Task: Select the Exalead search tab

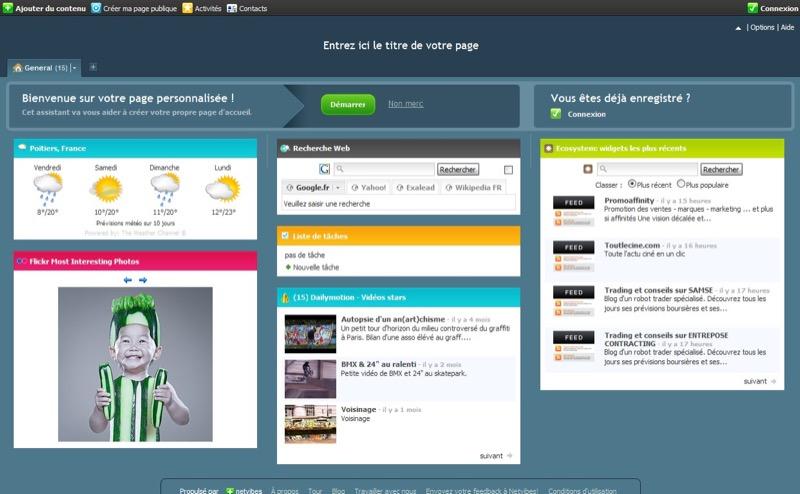Action: click(415, 187)
